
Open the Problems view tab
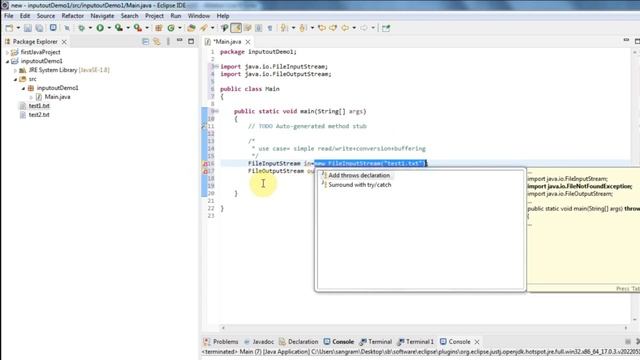(x=221, y=342)
